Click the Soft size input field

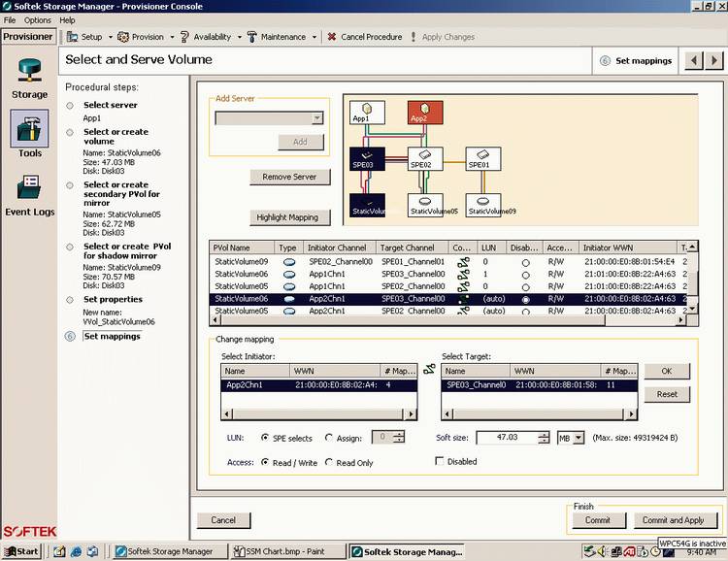[507, 438]
